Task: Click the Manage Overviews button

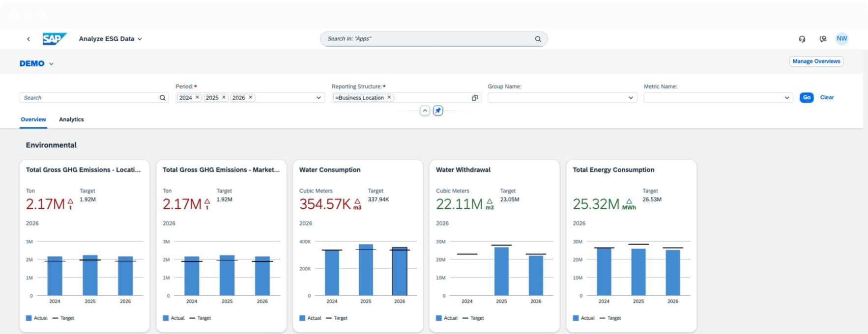Action: pos(816,61)
